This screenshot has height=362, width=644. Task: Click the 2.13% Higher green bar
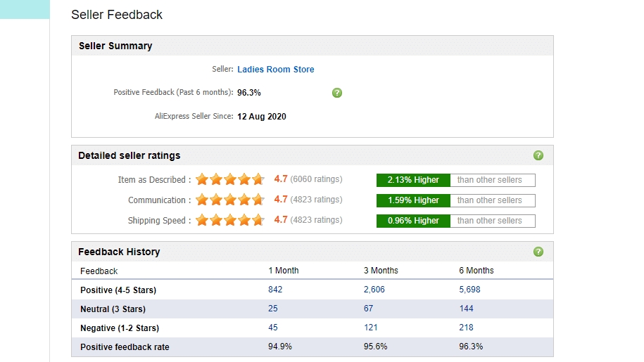click(413, 180)
